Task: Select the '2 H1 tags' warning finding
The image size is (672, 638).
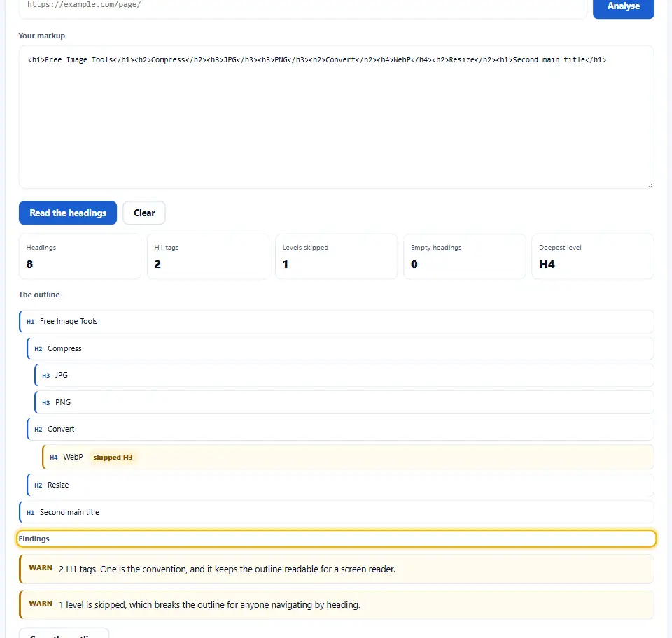Action: pos(337,569)
